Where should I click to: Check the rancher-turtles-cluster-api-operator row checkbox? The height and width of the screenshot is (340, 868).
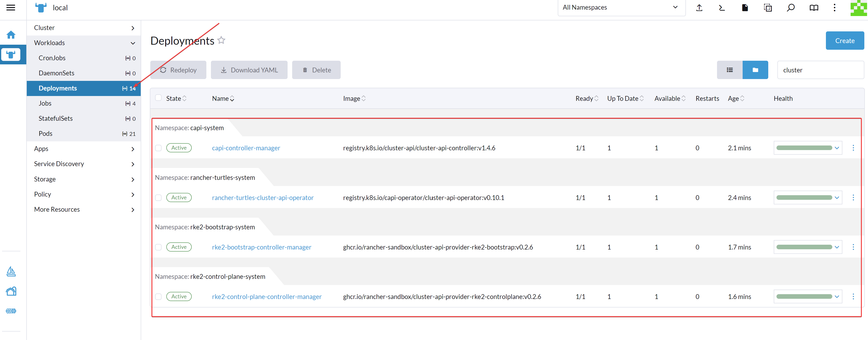[158, 197]
